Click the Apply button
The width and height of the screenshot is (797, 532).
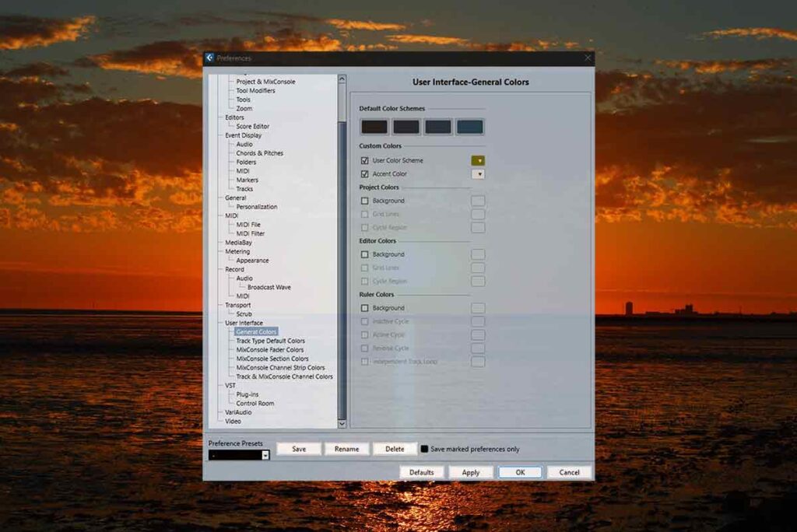tap(470, 472)
